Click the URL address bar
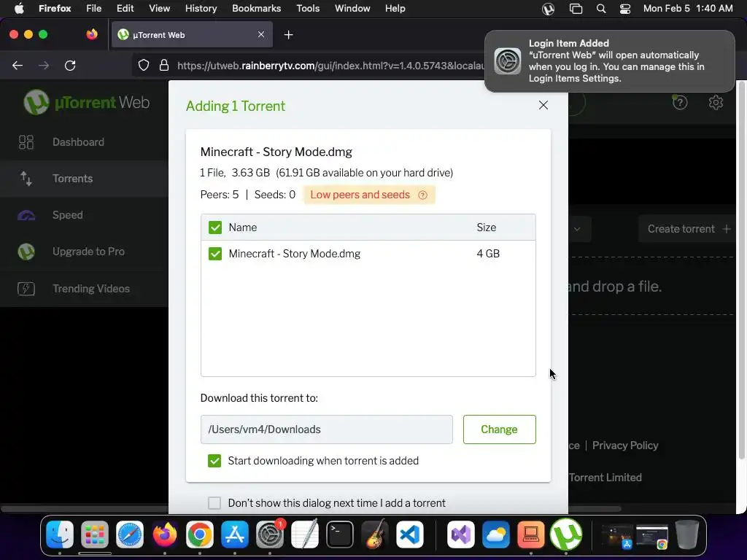Image resolution: width=747 pixels, height=560 pixels. point(329,65)
